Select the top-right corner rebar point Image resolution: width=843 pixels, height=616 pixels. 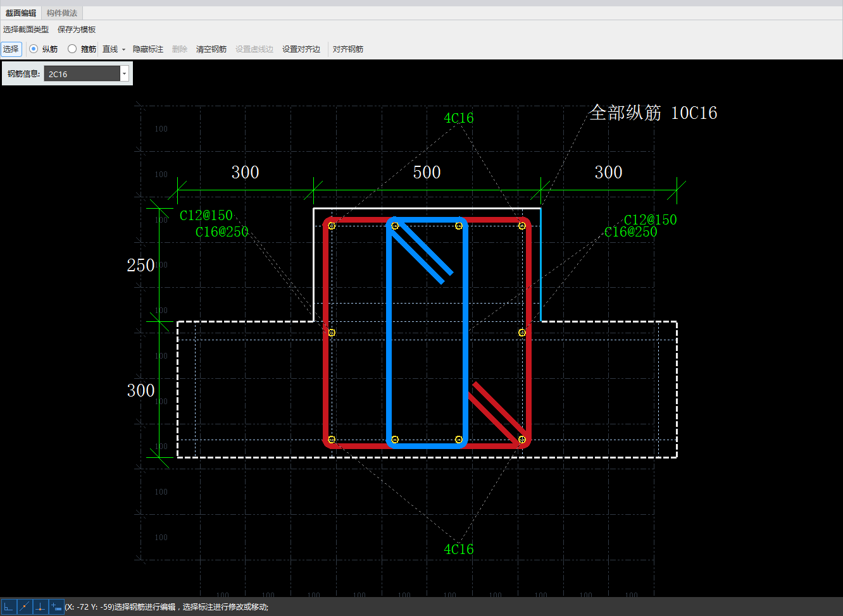point(522,226)
